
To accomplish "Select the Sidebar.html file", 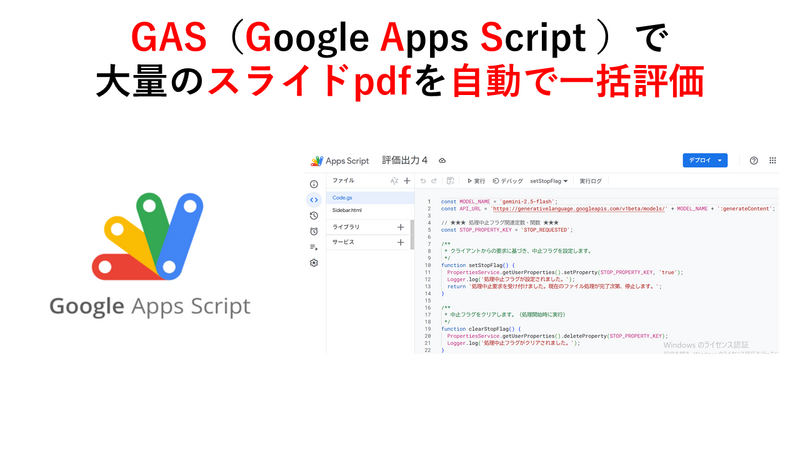I will [x=348, y=211].
